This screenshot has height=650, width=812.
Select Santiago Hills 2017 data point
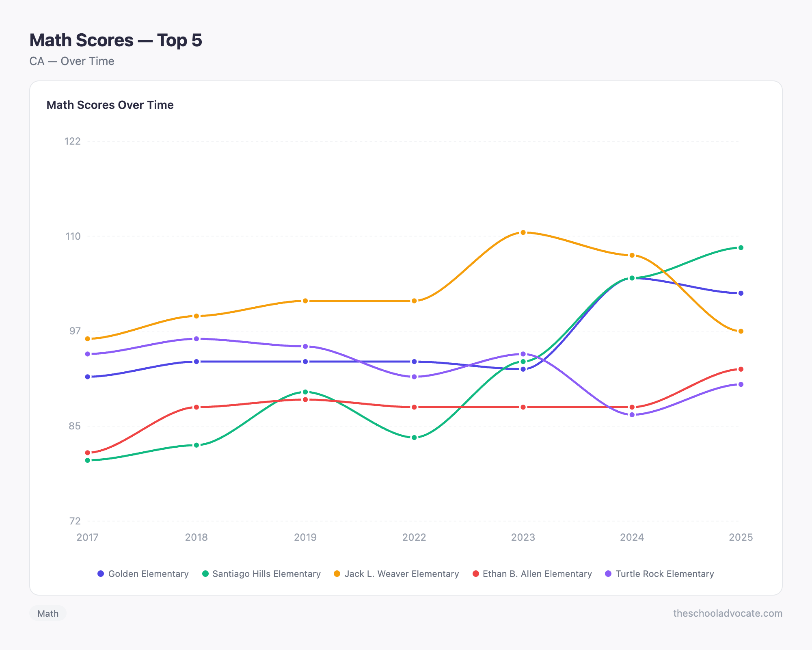pos(88,460)
